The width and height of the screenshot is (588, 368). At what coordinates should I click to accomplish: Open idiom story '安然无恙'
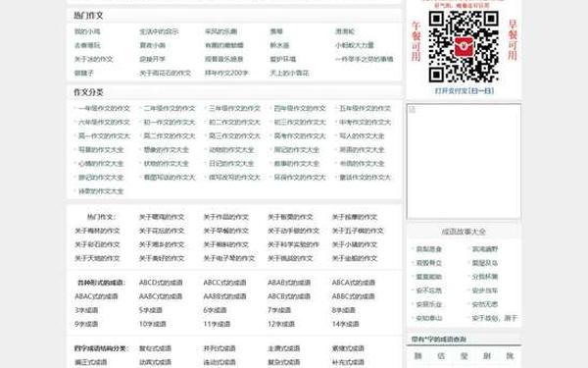point(485,304)
